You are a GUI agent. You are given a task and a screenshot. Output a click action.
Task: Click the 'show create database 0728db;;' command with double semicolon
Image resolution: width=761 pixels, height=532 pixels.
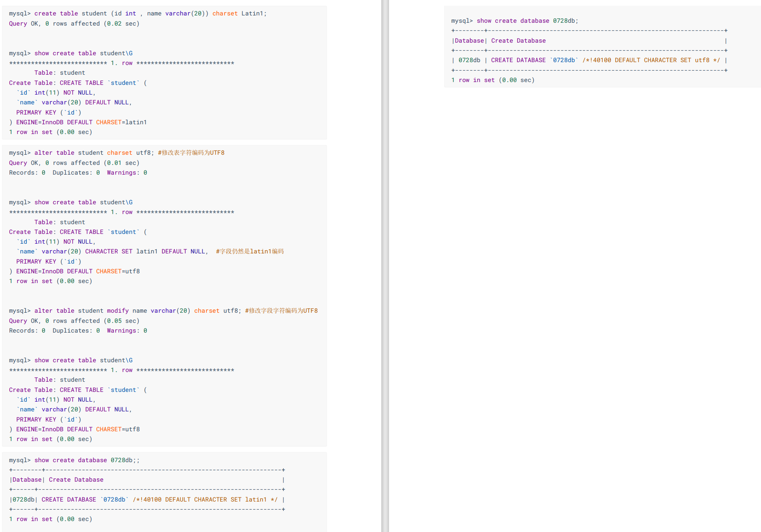coord(74,460)
